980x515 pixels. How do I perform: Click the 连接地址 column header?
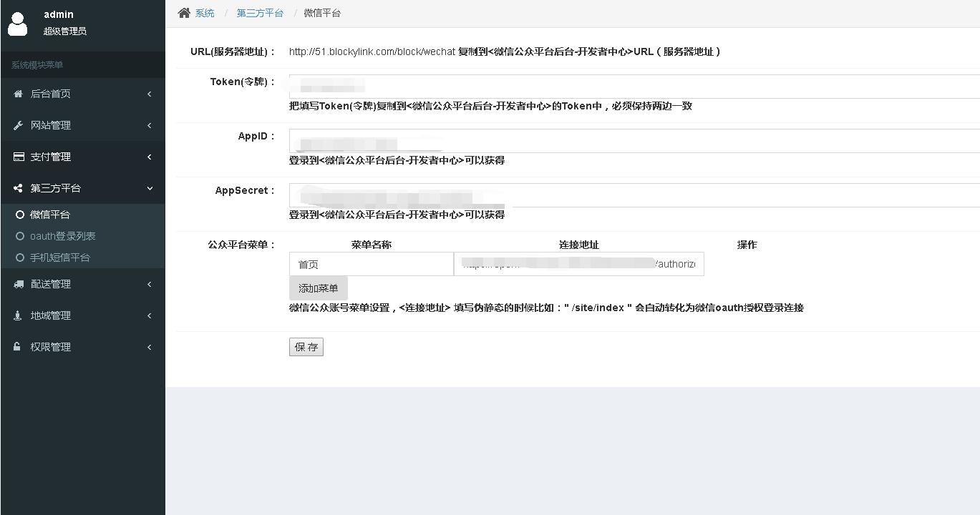pyautogui.click(x=579, y=245)
